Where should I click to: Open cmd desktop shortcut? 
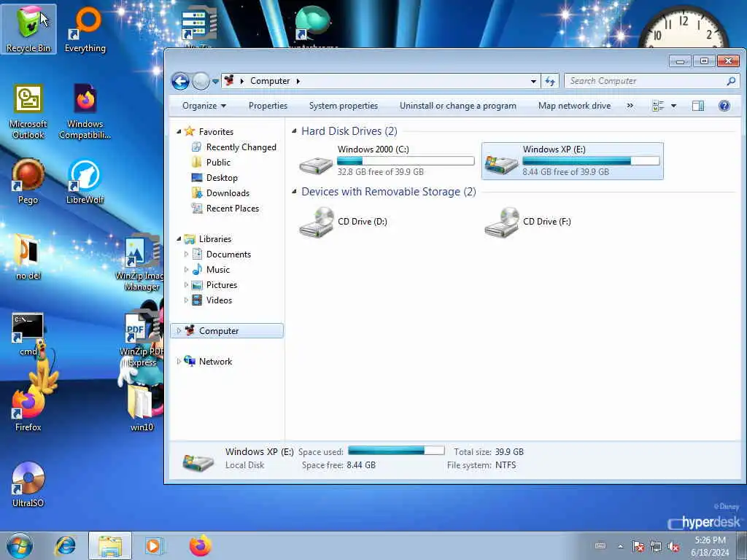point(28,334)
